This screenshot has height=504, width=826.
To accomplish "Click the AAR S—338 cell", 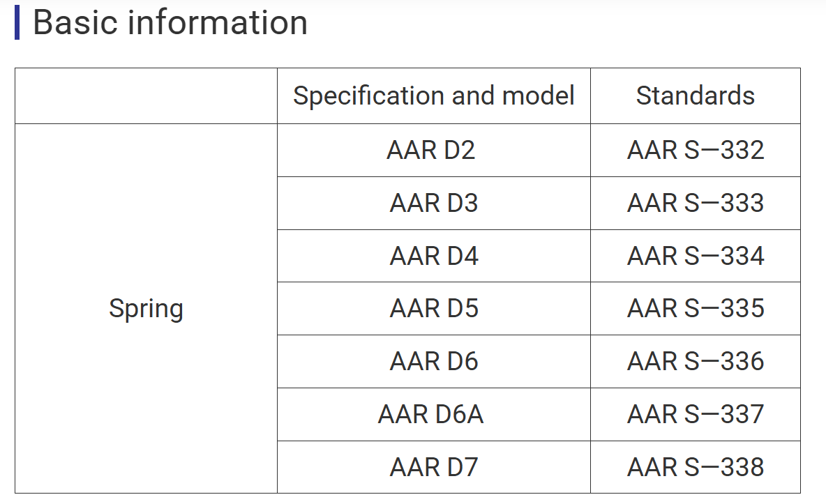I will coord(696,467).
